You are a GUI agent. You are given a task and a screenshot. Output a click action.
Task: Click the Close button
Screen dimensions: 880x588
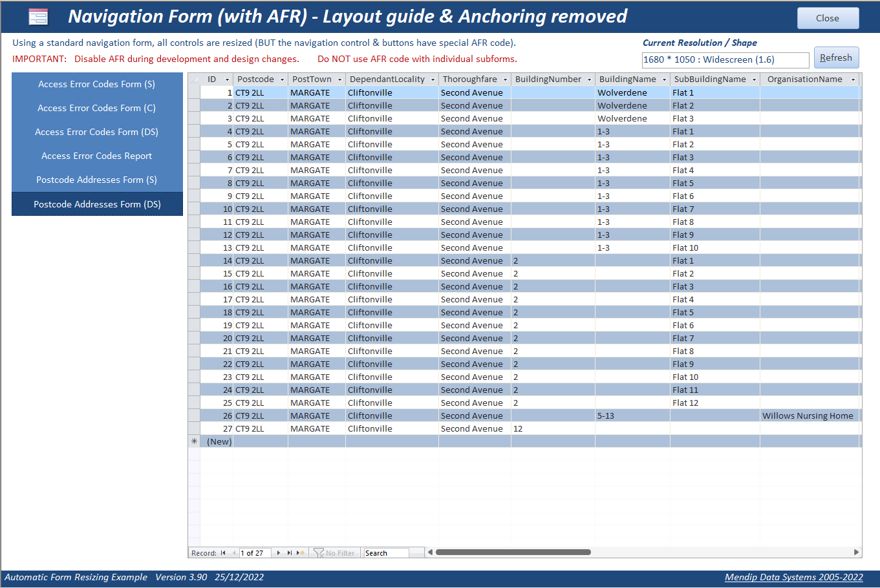coord(828,18)
